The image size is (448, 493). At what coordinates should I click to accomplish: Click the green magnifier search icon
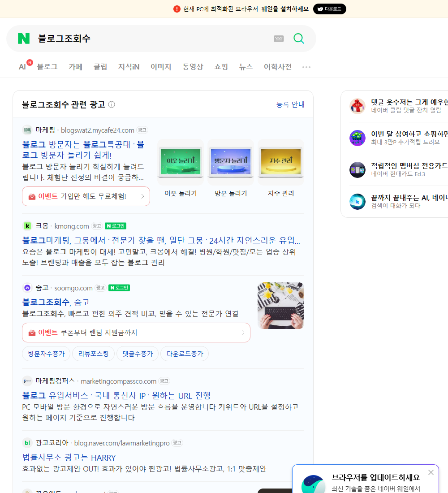pyautogui.click(x=299, y=39)
